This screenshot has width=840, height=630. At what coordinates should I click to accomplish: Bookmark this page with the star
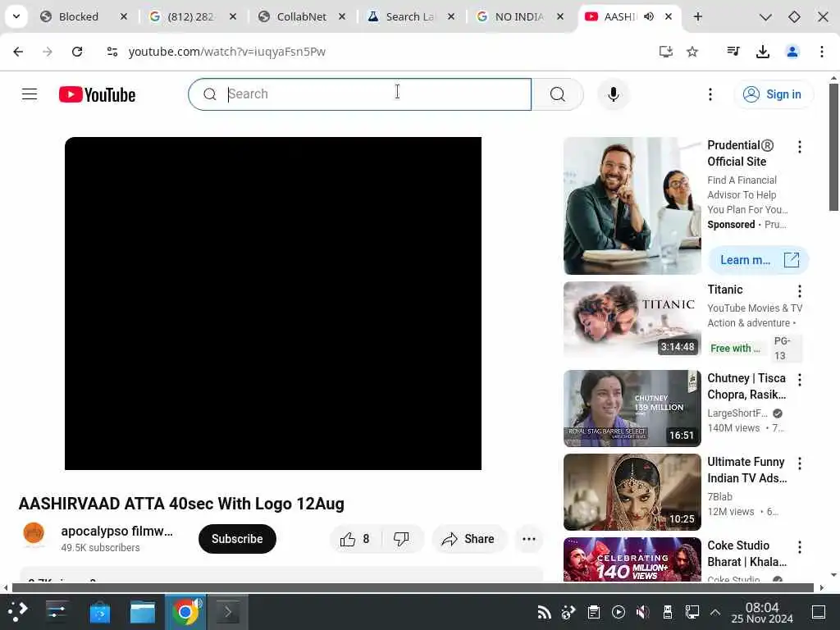(692, 52)
